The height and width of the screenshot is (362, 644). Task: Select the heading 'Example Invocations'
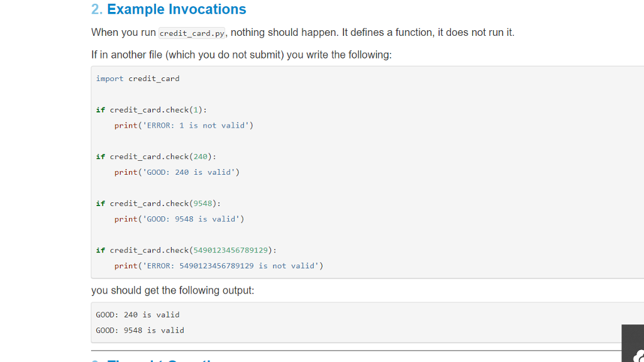pyautogui.click(x=176, y=9)
